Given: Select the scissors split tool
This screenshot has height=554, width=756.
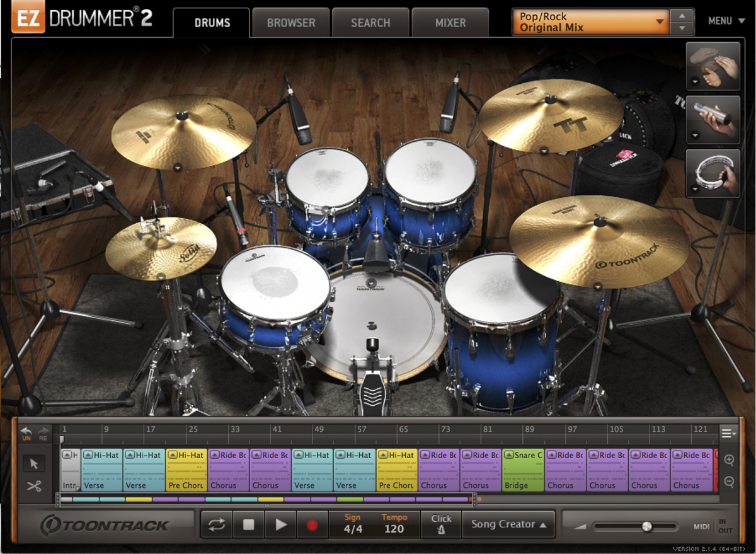Looking at the screenshot, I should click(33, 486).
